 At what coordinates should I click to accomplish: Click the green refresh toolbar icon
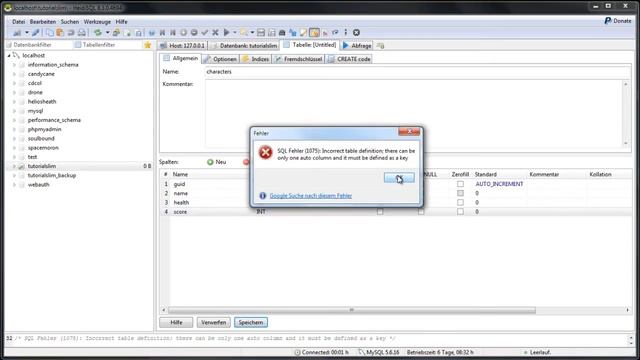tap(98, 33)
